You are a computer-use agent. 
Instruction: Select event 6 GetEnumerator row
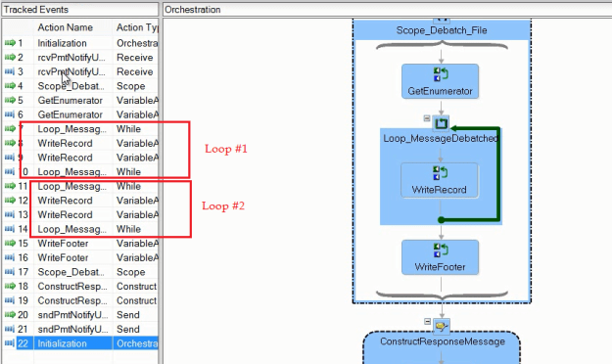(x=80, y=114)
